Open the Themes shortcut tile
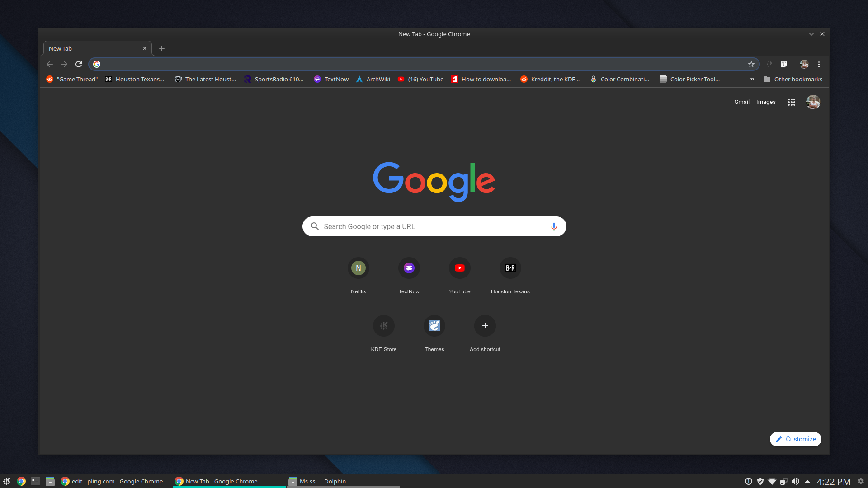 (x=434, y=333)
